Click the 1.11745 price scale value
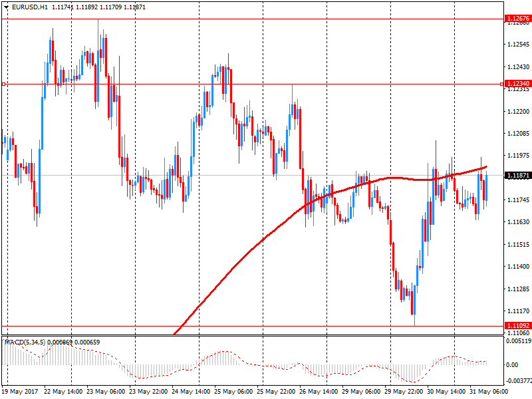 tap(518, 200)
